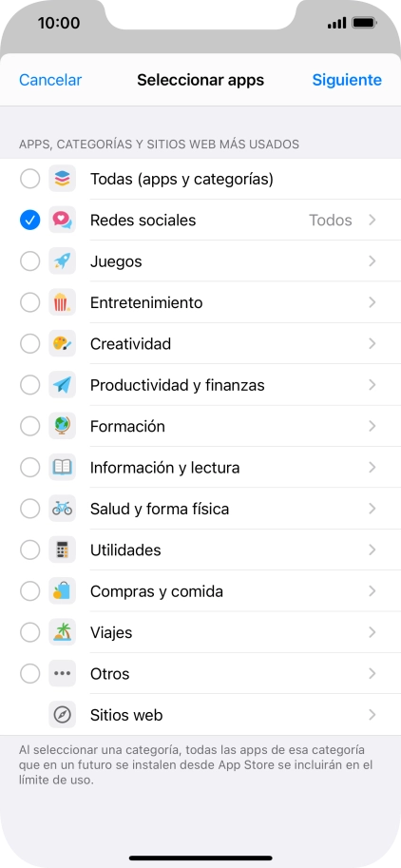Uncheck the Redes sociales category
The image size is (401, 868).
[x=29, y=221]
